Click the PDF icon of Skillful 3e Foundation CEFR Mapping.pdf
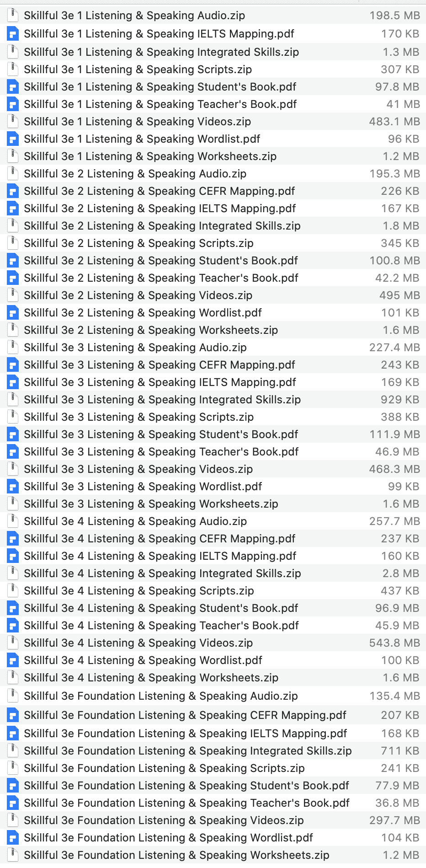The height and width of the screenshot is (868, 426). pos(13,715)
